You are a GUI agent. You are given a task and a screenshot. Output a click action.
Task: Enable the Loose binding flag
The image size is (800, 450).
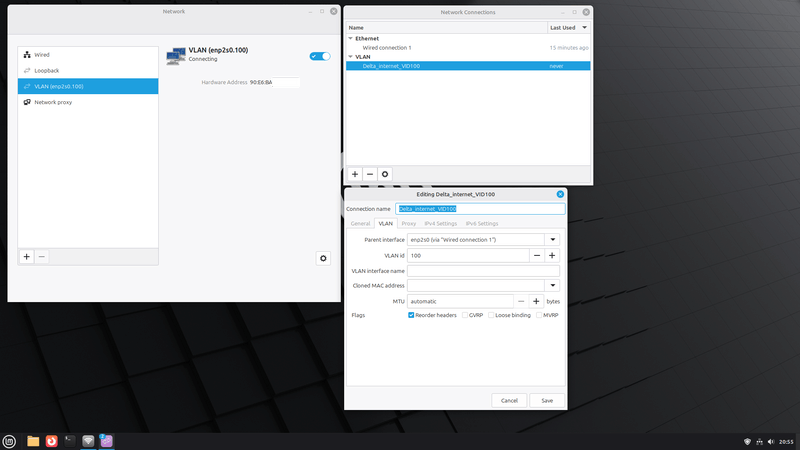click(491, 315)
